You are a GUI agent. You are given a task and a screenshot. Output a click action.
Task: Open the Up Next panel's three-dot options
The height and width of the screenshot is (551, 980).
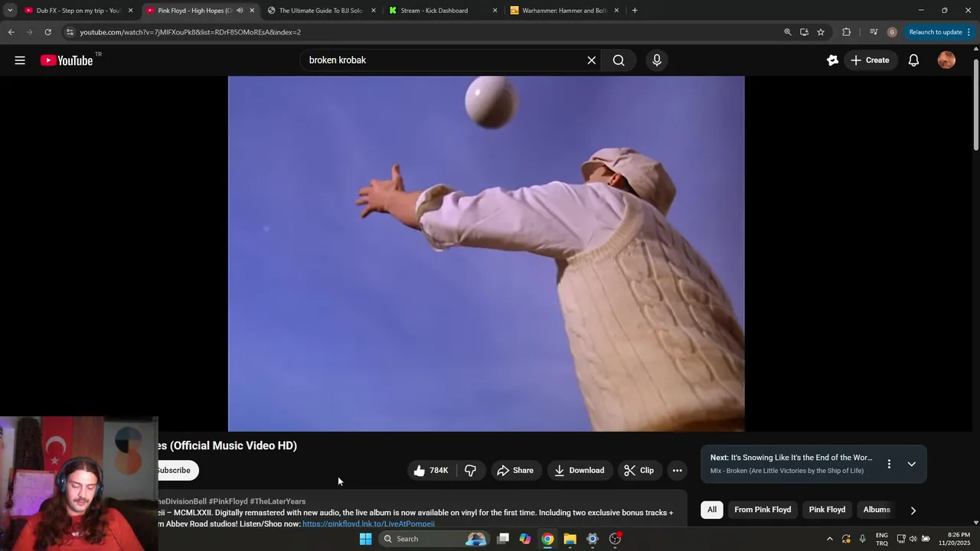point(889,464)
